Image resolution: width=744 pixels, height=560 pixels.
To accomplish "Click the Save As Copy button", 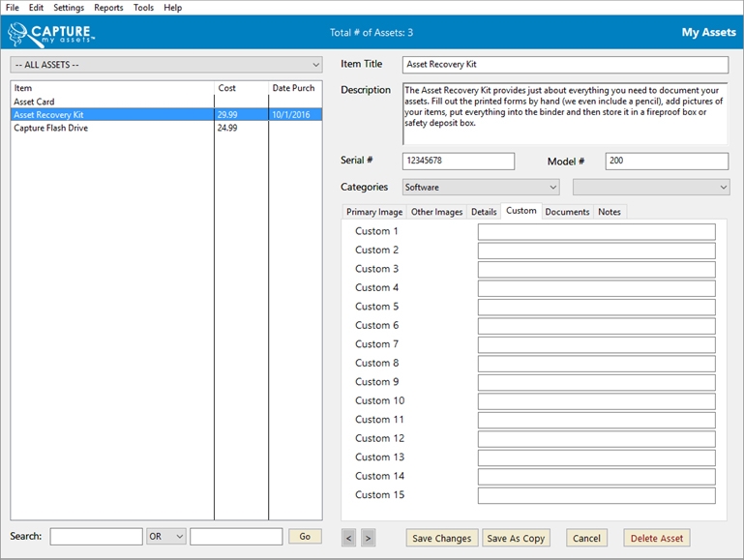I will click(516, 539).
